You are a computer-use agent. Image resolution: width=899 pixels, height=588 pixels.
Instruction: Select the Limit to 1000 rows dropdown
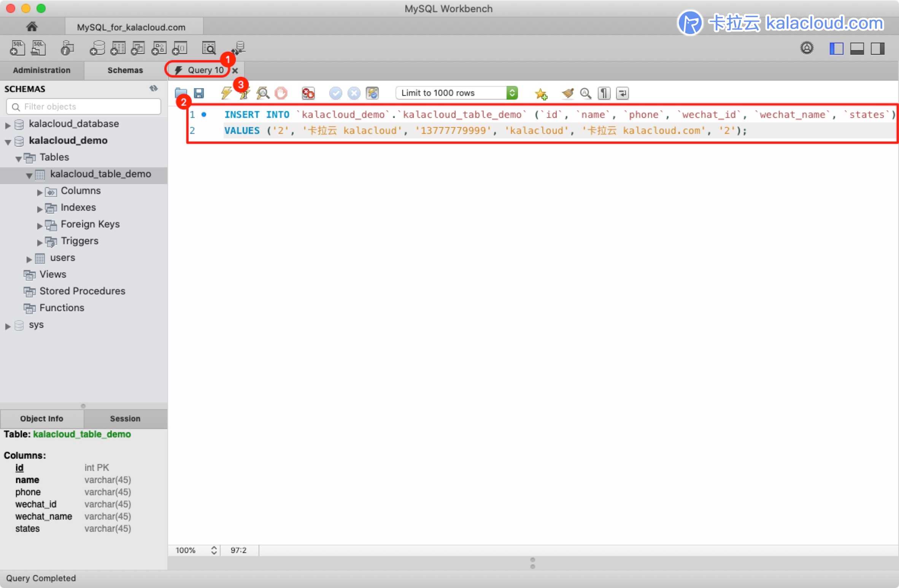[x=457, y=92]
